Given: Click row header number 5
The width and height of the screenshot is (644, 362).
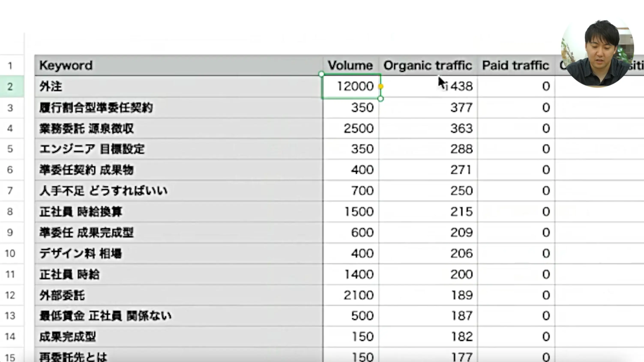Looking at the screenshot, I should pyautogui.click(x=10, y=149).
